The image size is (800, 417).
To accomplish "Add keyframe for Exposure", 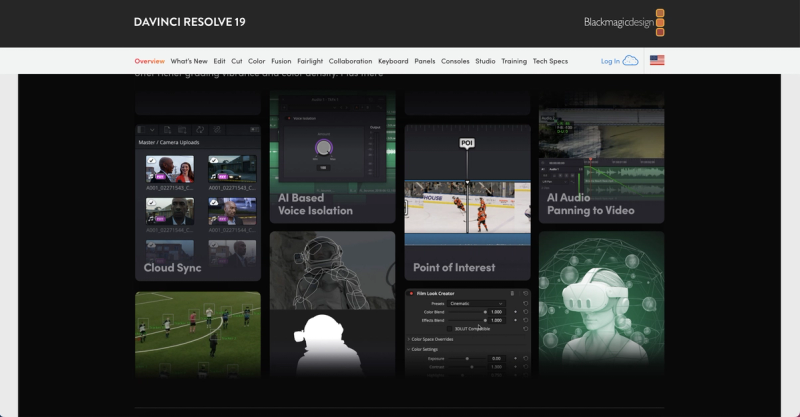I will point(515,358).
